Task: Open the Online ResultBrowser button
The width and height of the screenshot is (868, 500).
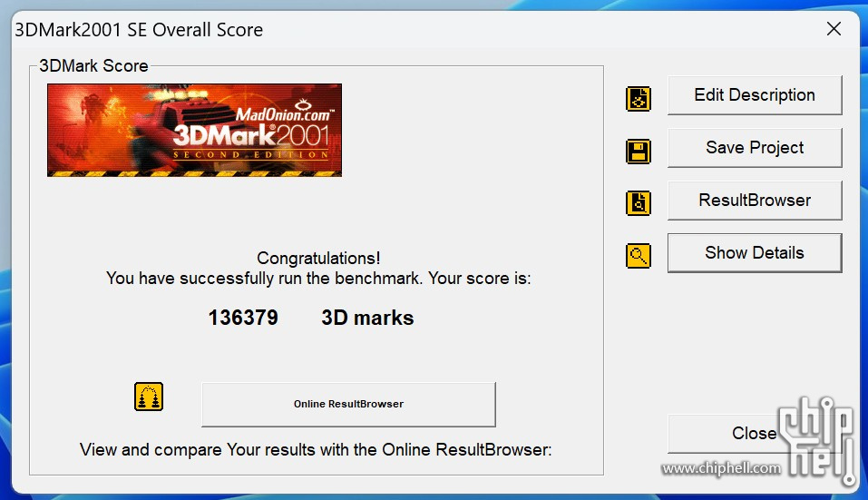Action: coord(349,404)
